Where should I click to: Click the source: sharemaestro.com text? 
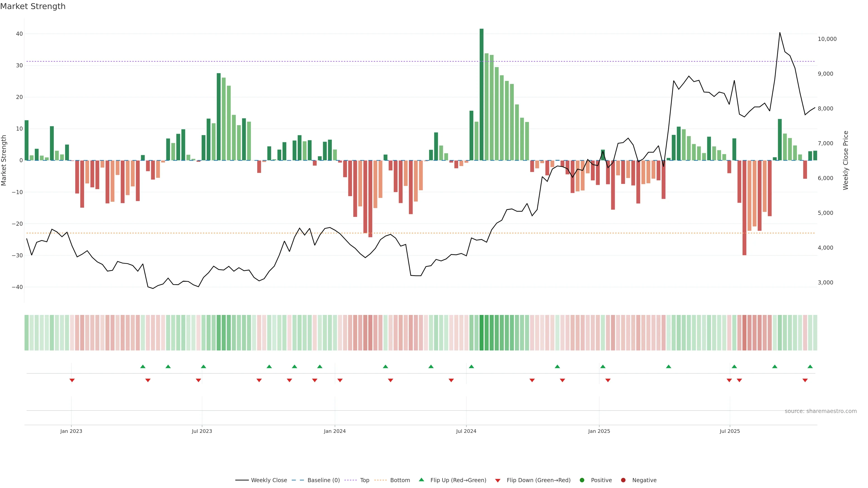pyautogui.click(x=821, y=411)
